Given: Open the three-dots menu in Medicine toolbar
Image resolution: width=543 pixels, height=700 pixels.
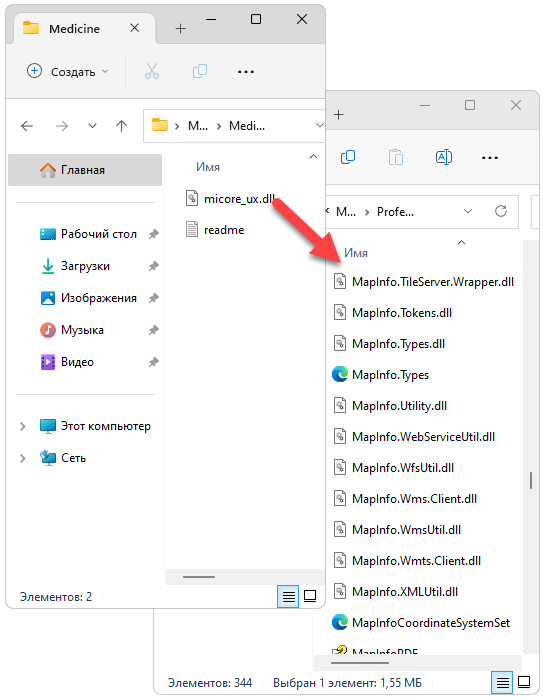Looking at the screenshot, I should click(x=246, y=71).
